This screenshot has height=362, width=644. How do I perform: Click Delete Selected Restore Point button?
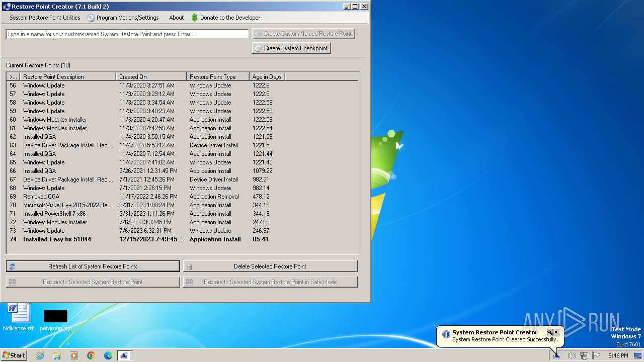270,266
